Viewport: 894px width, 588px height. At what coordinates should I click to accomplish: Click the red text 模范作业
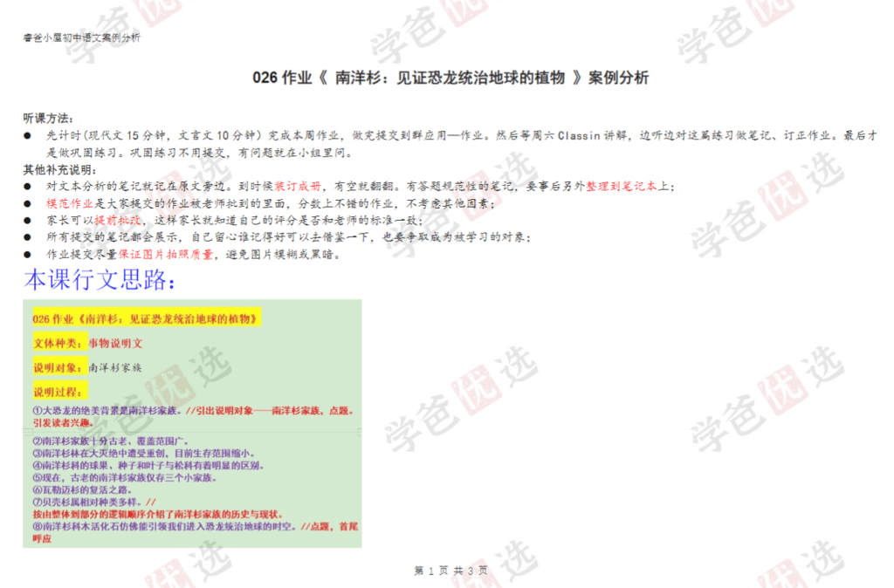[70, 203]
